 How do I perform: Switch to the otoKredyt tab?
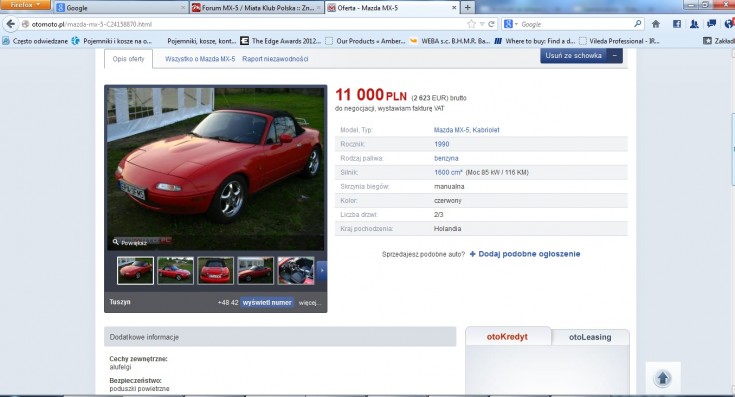pyautogui.click(x=507, y=337)
